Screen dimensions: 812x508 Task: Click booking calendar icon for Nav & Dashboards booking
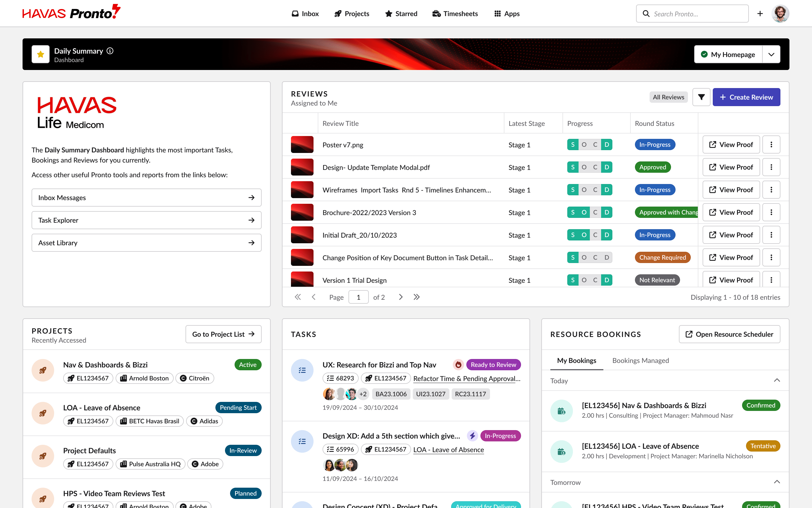pyautogui.click(x=561, y=411)
